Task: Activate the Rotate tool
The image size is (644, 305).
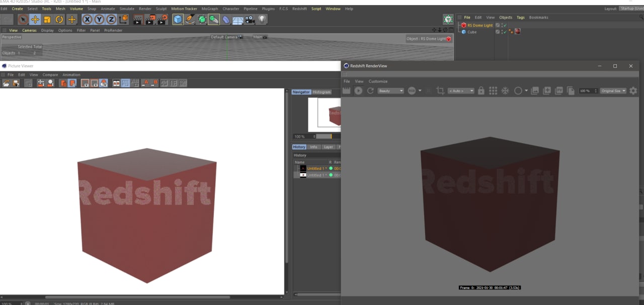Action: coord(59,20)
